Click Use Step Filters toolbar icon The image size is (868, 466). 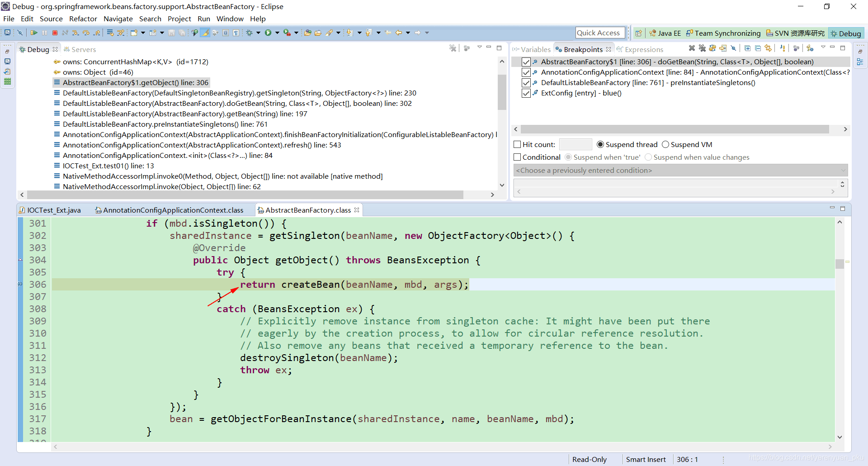pyautogui.click(x=121, y=33)
